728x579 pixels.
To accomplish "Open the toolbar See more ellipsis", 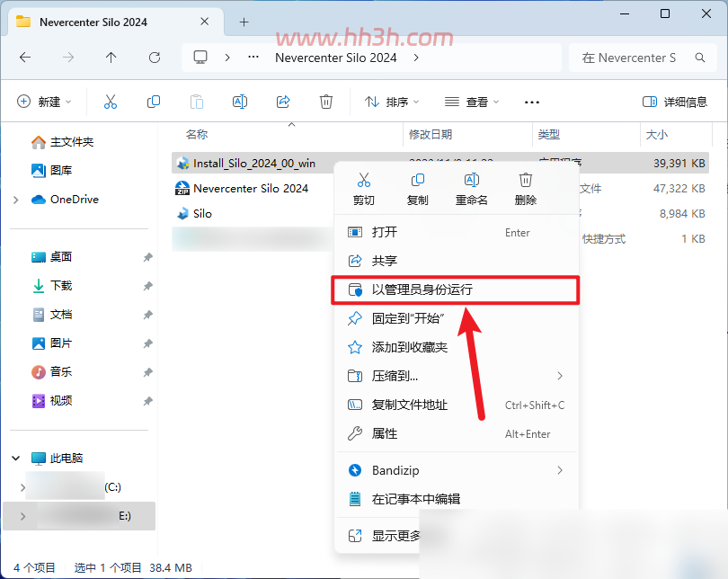I will click(531, 102).
